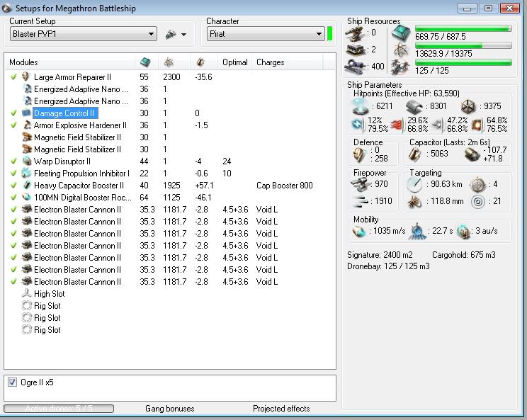This screenshot has width=527, height=420.
Task: Toggle active checkmark on Heavy Capacitor Booster II
Action: (13, 185)
